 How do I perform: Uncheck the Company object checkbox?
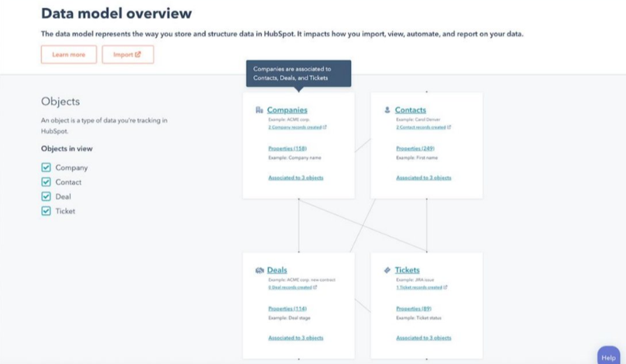[x=46, y=167]
